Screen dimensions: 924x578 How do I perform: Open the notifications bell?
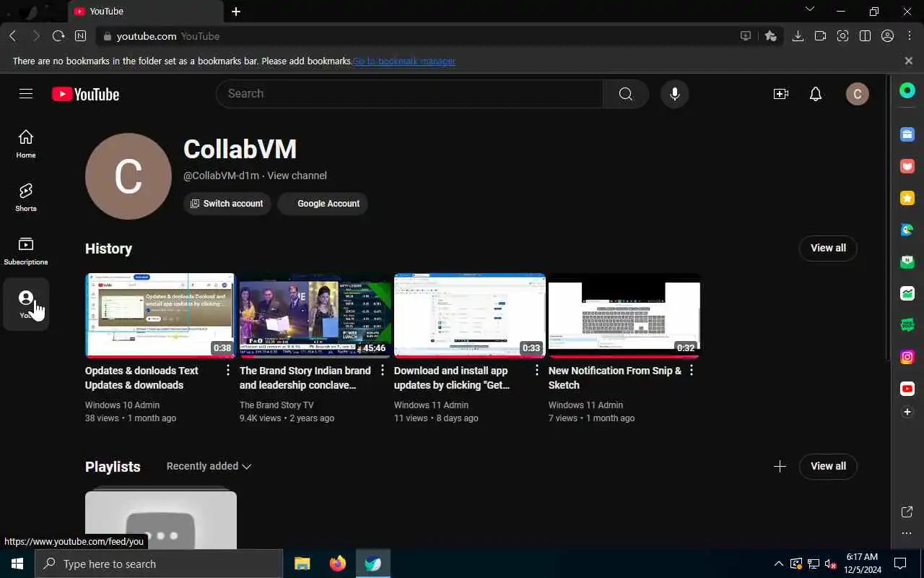click(816, 94)
